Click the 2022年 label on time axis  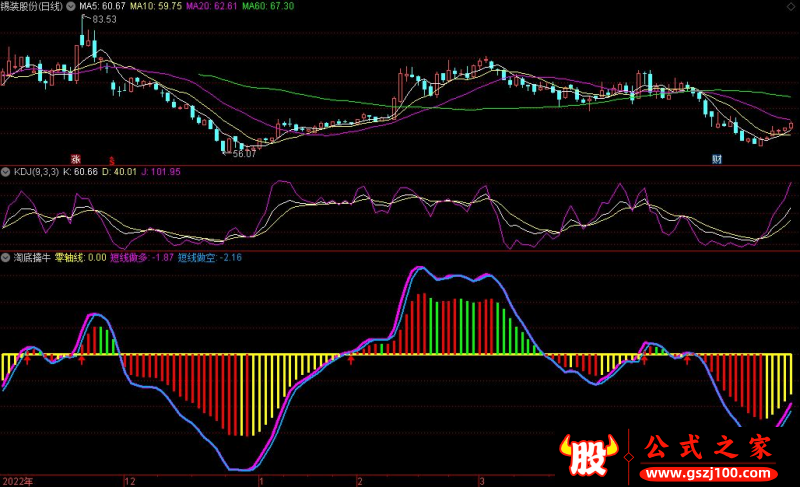pyautogui.click(x=18, y=481)
